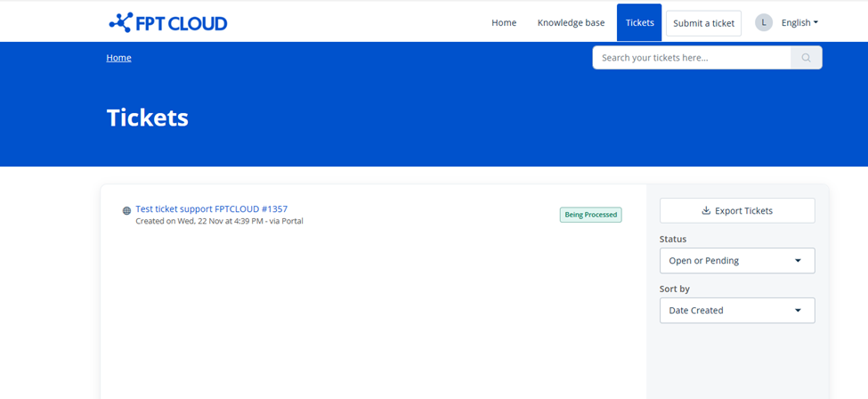Click the Status dropdown arrow
The width and height of the screenshot is (868, 399).
798,261
